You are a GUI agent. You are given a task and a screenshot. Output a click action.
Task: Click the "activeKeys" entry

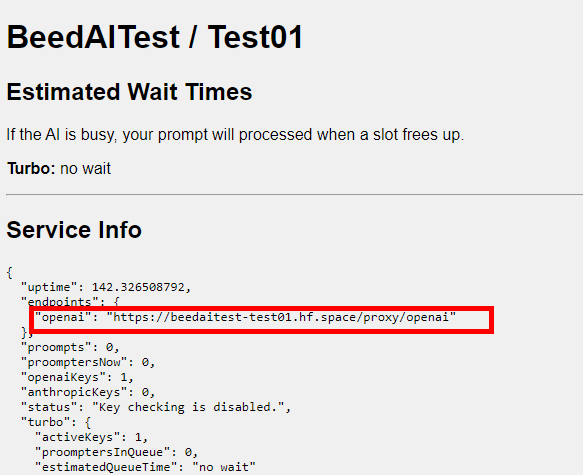[91, 437]
